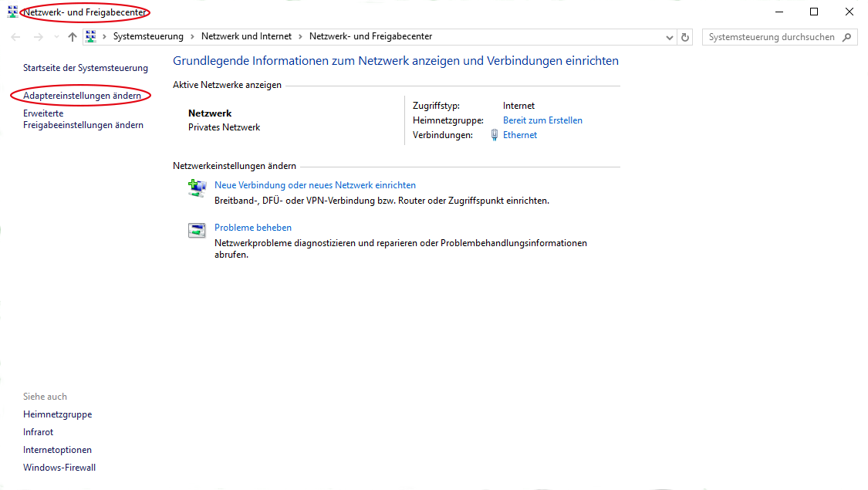The width and height of the screenshot is (868, 490).
Task: Open the recent locations dropdown arrow
Action: [56, 37]
